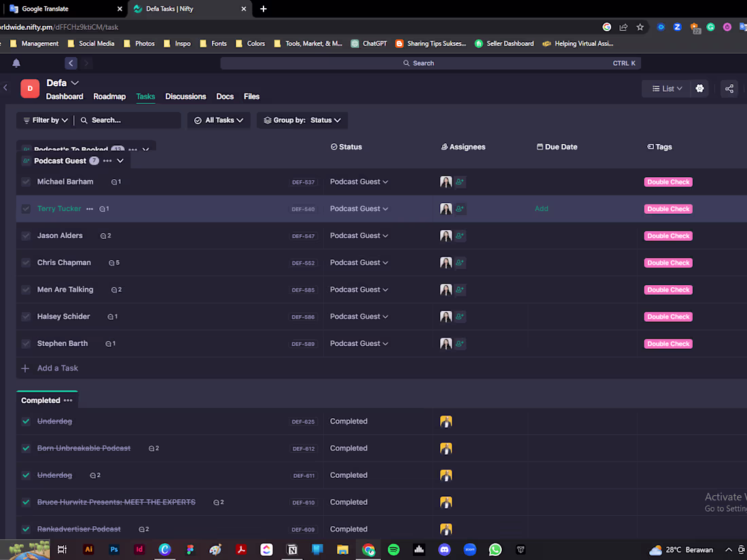Click assignee avatar on Underdog DEF-625 row

(x=446, y=422)
